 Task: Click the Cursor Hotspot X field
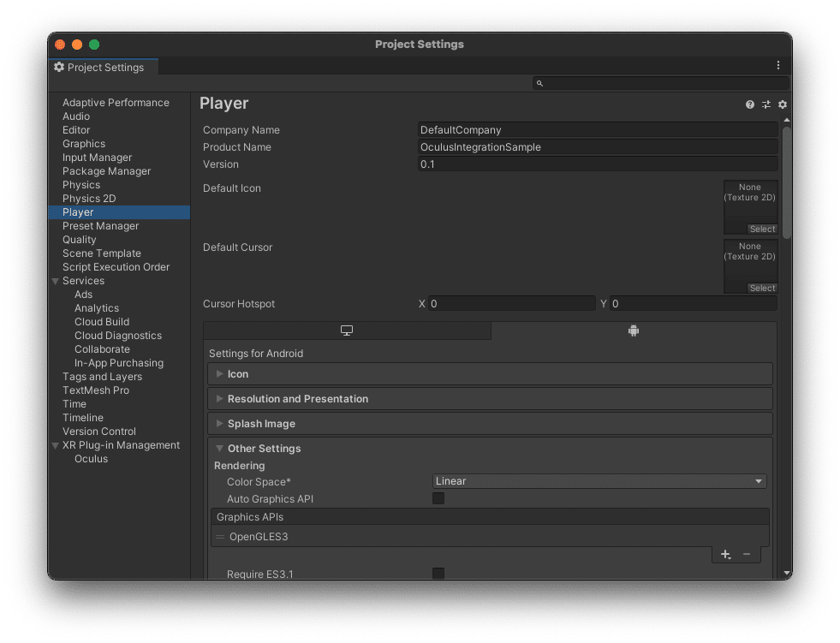point(511,304)
